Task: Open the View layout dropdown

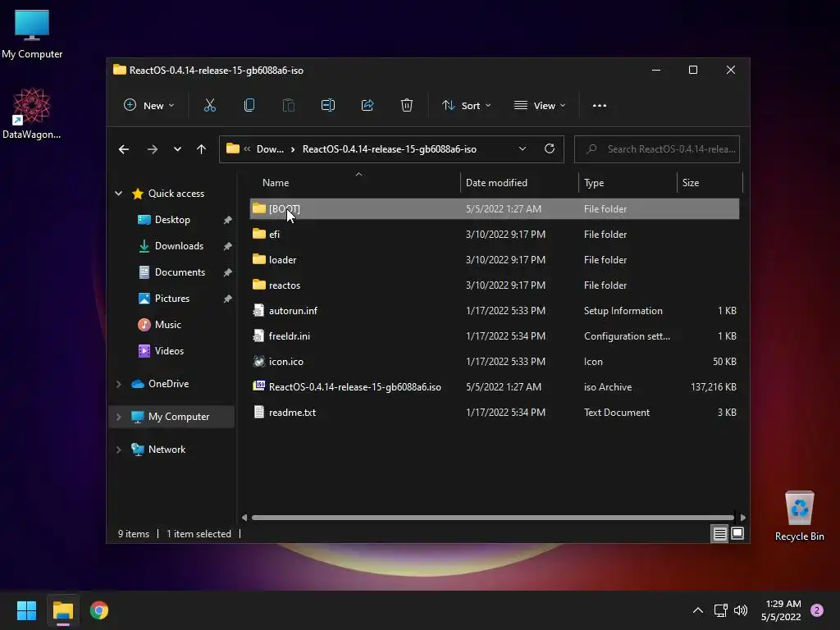Action: coord(540,106)
